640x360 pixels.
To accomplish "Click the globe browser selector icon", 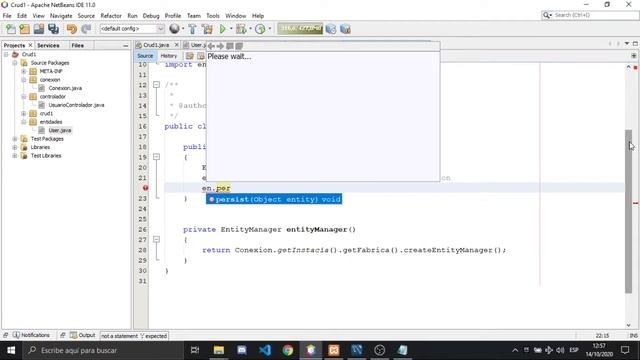I will pyautogui.click(x=174, y=29).
